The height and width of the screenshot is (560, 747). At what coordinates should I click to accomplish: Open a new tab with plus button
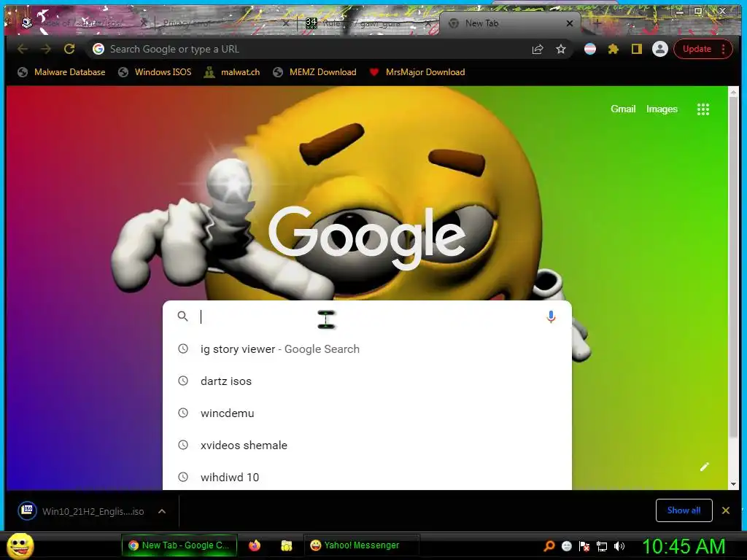597,23
